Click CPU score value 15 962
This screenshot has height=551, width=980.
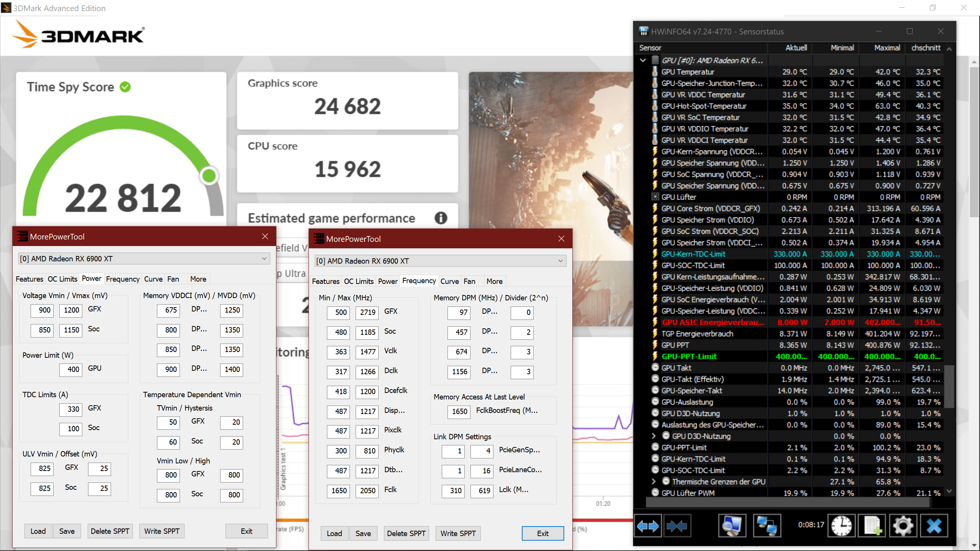pyautogui.click(x=347, y=169)
